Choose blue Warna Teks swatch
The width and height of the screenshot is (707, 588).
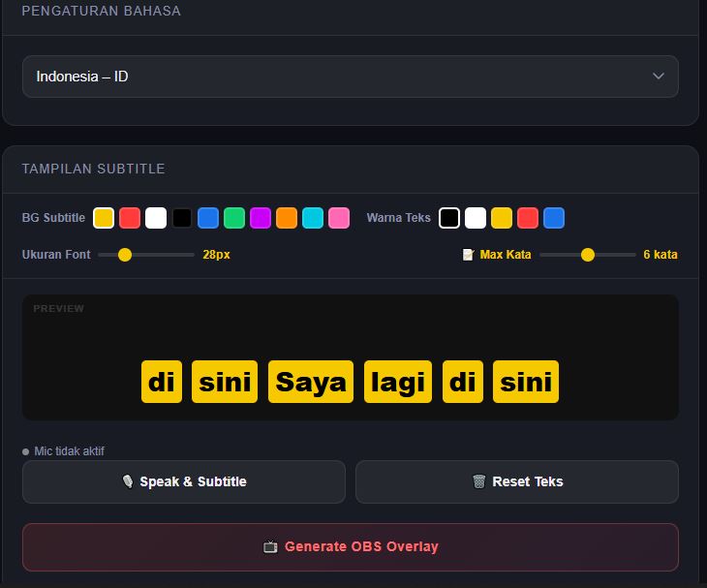click(554, 218)
